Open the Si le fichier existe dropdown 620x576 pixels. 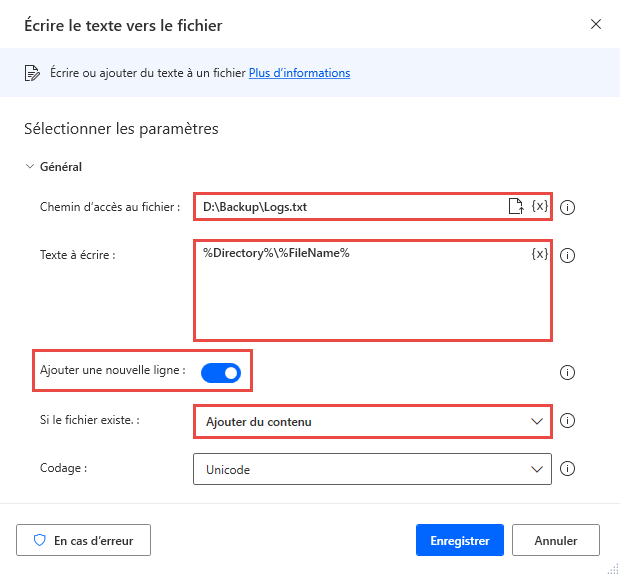[371, 421]
